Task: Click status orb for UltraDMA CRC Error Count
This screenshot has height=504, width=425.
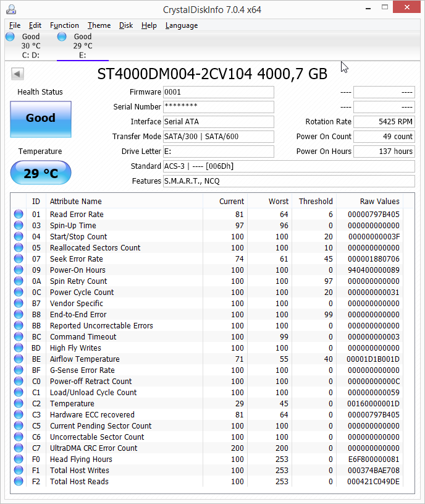Action: click(19, 448)
